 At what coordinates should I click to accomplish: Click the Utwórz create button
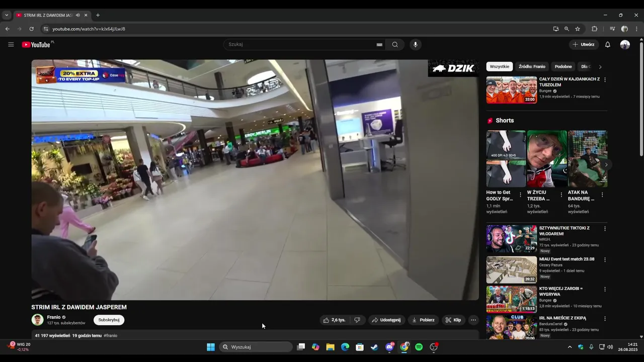click(x=584, y=44)
